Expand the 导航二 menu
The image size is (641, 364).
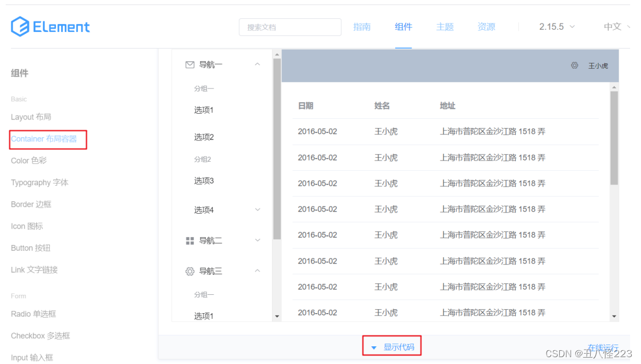[x=257, y=240]
